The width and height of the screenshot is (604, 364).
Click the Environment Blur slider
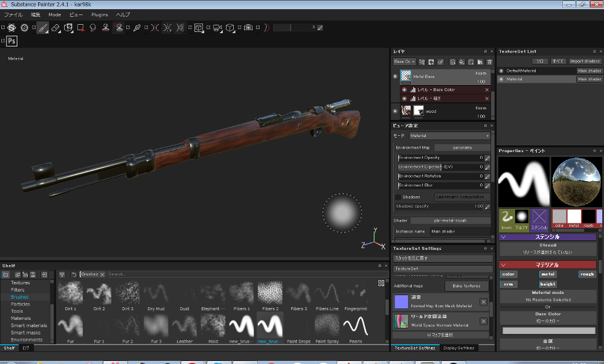point(440,185)
